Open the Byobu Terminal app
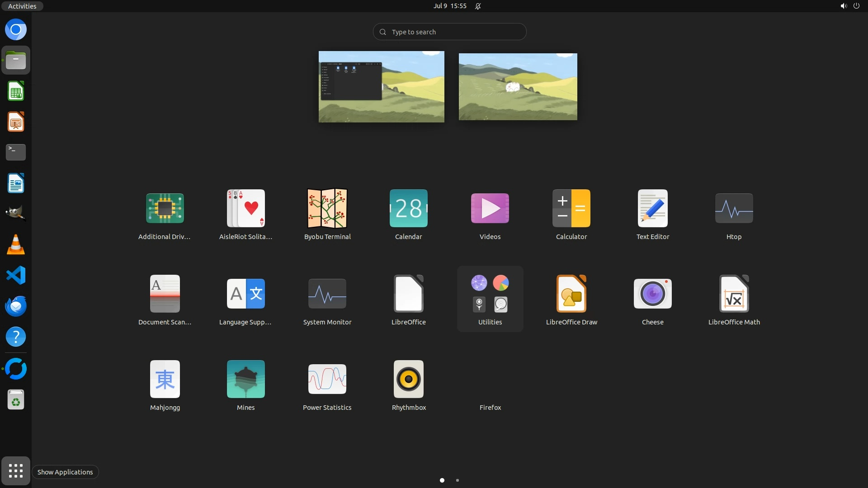Image resolution: width=868 pixels, height=488 pixels. click(x=327, y=209)
